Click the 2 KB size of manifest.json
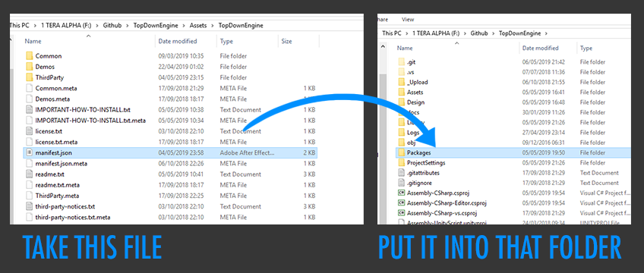 pyautogui.click(x=309, y=152)
